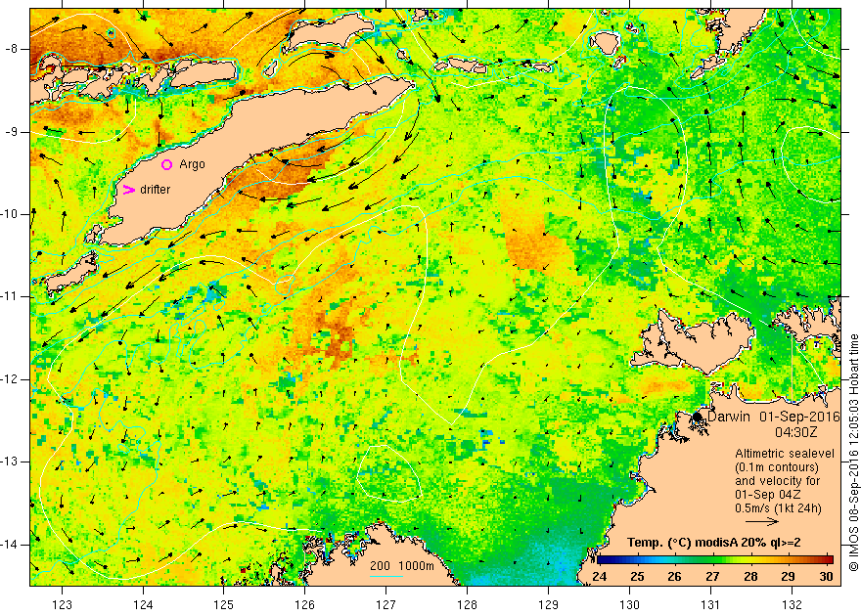Click longitude axis label '125'
The image size is (861, 616).
223,604
